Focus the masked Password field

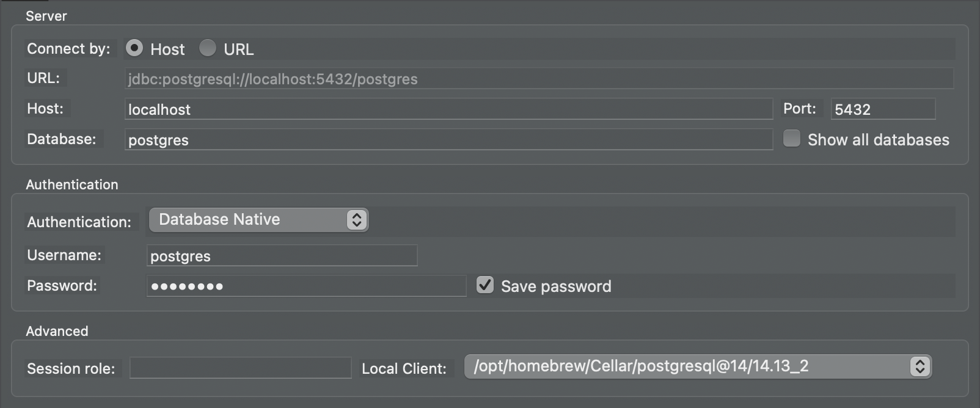click(306, 286)
